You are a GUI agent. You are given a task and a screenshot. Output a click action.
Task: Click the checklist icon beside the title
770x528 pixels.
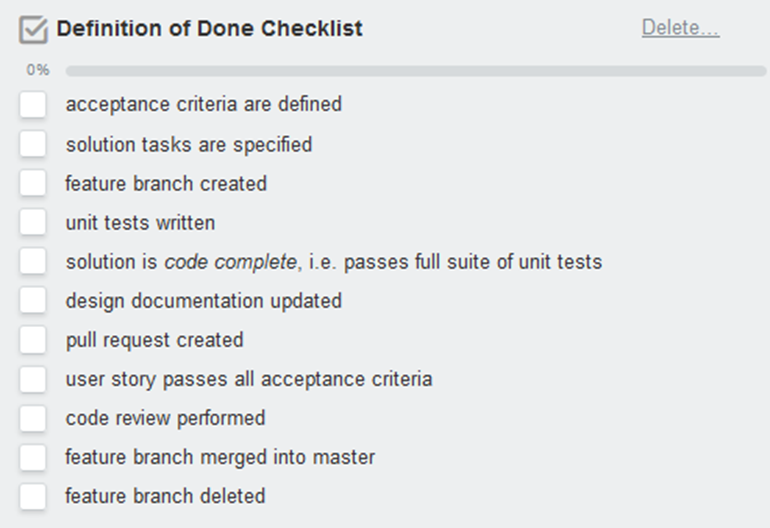(x=33, y=30)
